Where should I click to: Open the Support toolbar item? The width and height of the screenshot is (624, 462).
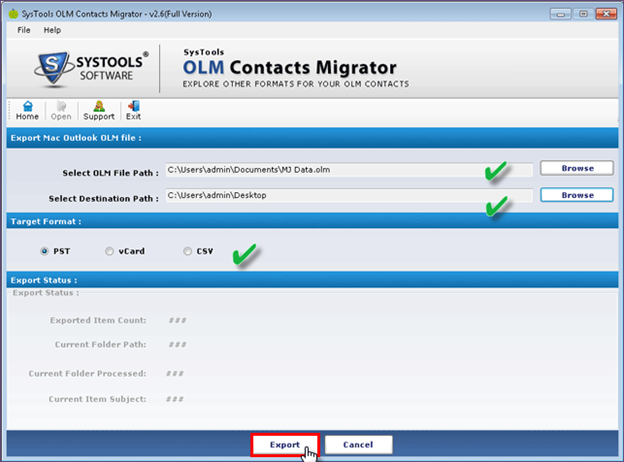99,111
